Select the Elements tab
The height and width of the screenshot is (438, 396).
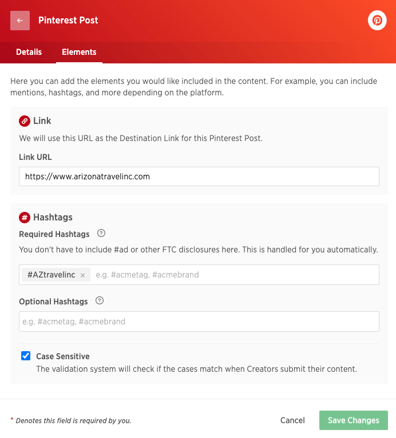(79, 52)
